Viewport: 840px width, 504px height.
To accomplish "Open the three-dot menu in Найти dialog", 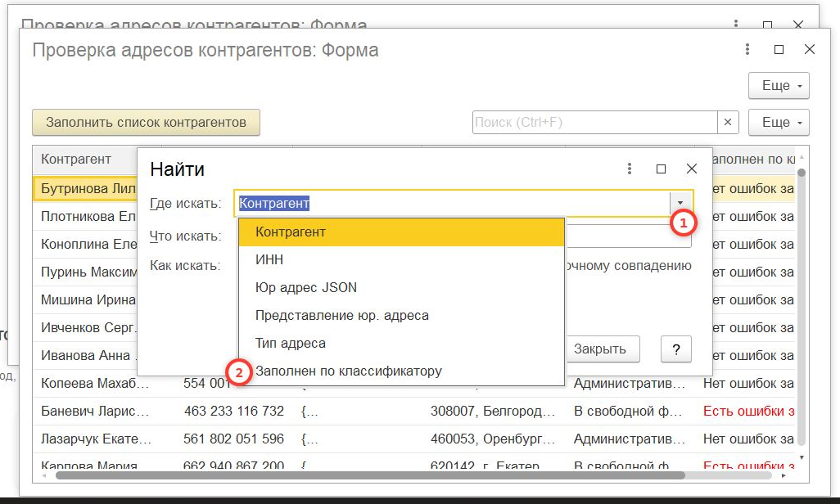I will (630, 169).
